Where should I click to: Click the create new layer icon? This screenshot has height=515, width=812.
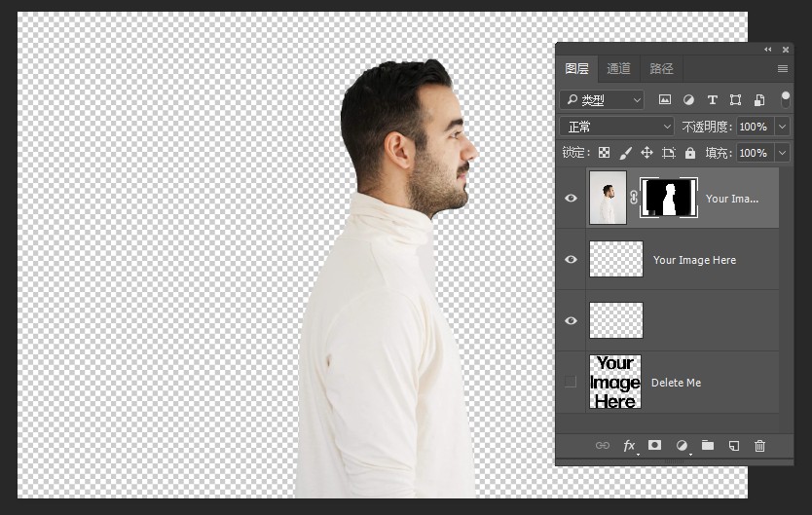[x=734, y=445]
